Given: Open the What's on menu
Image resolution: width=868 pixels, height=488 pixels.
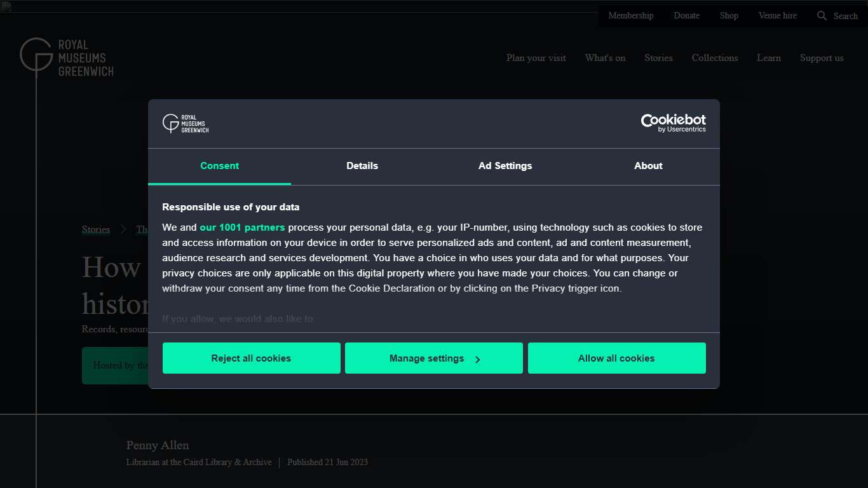Looking at the screenshot, I should click(605, 58).
